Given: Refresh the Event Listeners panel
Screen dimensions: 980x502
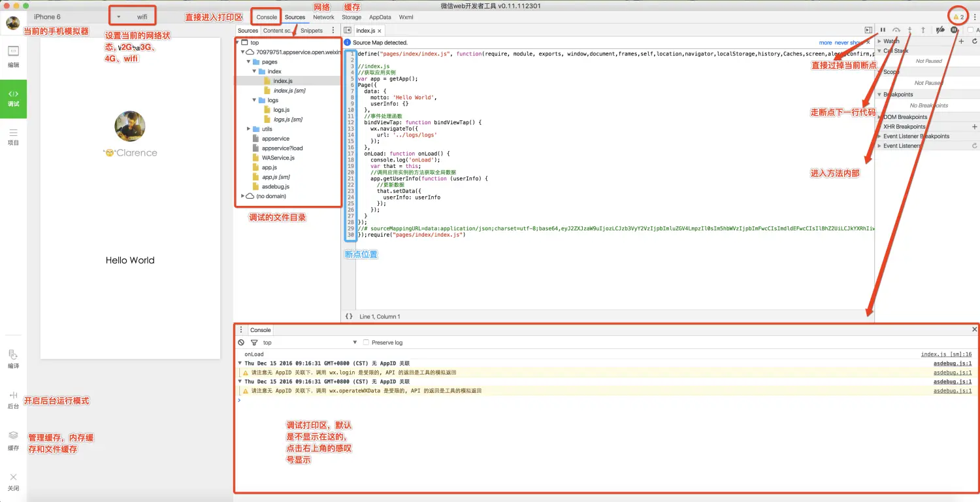Looking at the screenshot, I should point(975,146).
